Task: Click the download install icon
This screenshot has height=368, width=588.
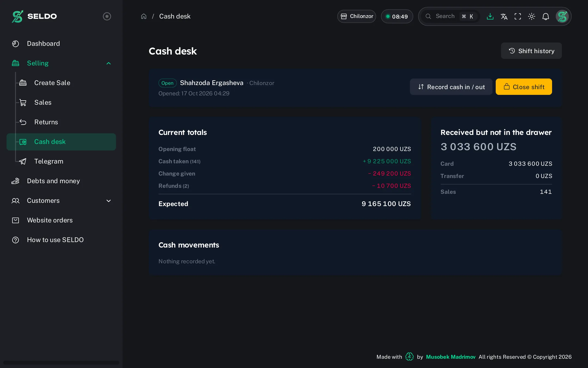Action: coord(490,16)
